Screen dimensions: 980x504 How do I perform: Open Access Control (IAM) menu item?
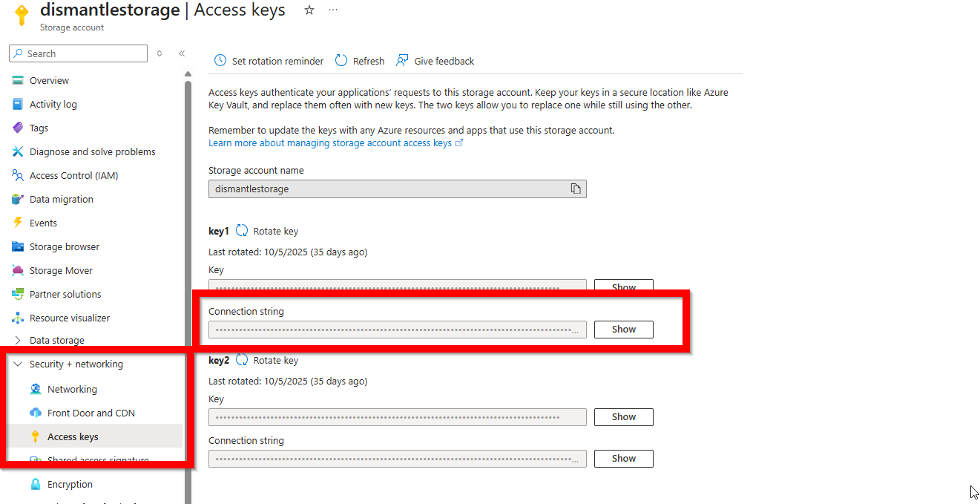click(73, 175)
